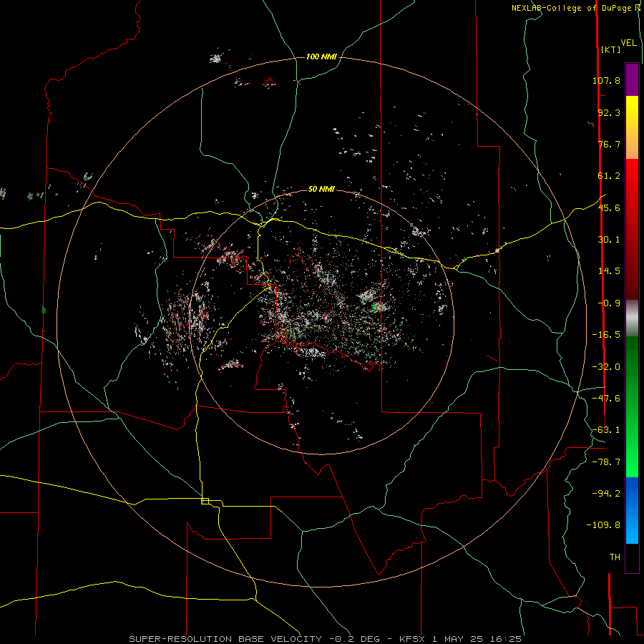Click the -0.9 velocity scale value
Screen dimensions: 644x644
point(609,303)
